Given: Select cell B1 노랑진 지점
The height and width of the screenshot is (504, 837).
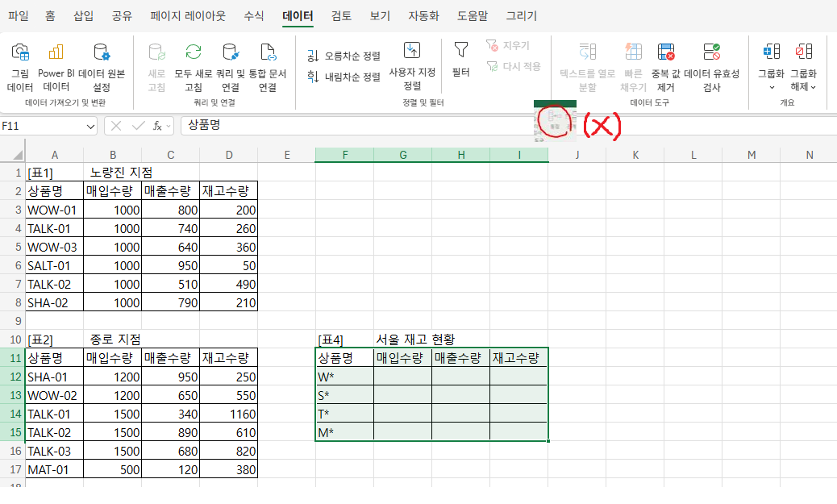Looking at the screenshot, I should pyautogui.click(x=113, y=173).
